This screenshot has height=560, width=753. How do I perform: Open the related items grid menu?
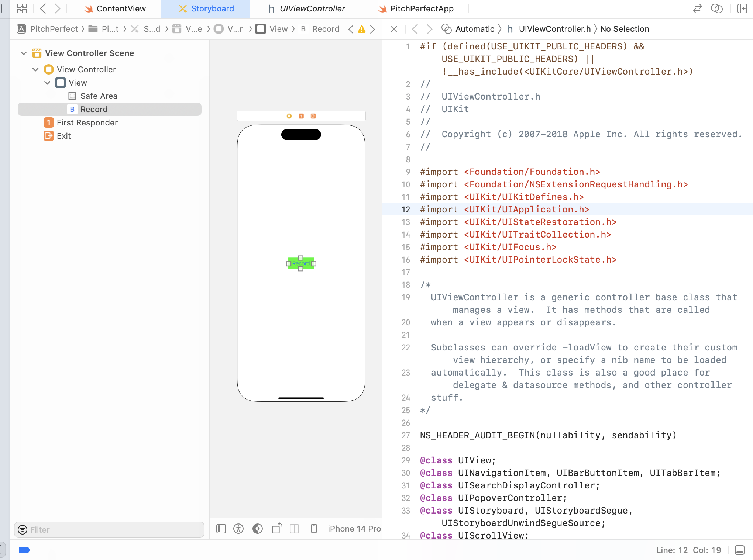tap(22, 8)
